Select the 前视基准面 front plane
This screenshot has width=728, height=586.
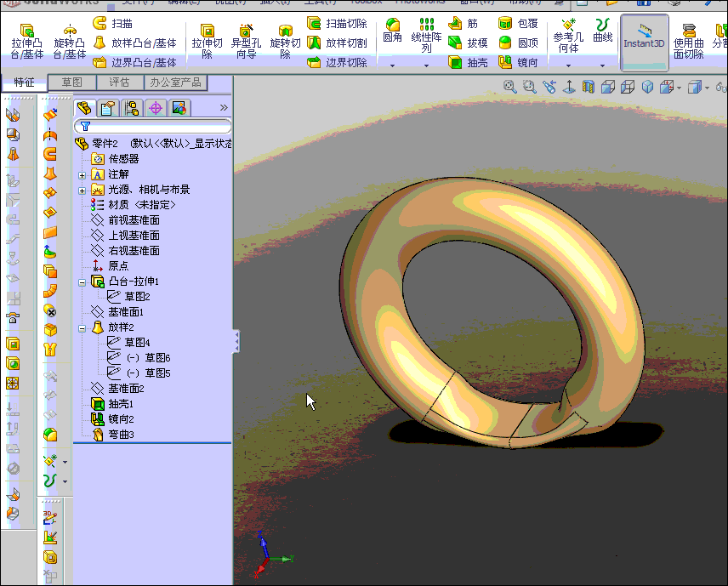coord(125,220)
